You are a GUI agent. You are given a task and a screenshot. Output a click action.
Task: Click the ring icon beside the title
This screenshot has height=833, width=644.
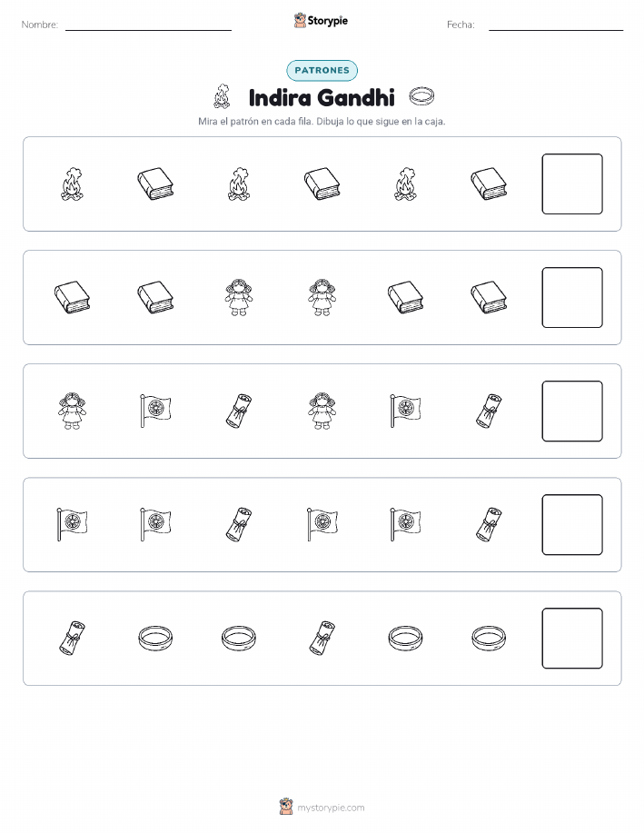pyautogui.click(x=421, y=96)
